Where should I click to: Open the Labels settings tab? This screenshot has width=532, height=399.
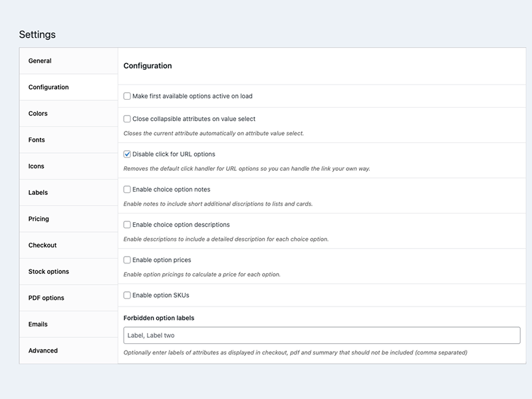coord(38,193)
